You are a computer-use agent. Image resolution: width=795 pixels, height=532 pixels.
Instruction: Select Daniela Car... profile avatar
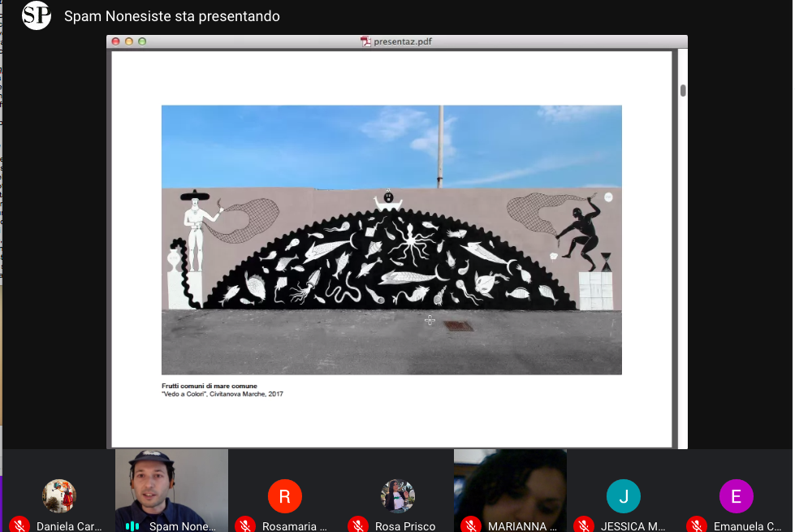click(x=58, y=496)
